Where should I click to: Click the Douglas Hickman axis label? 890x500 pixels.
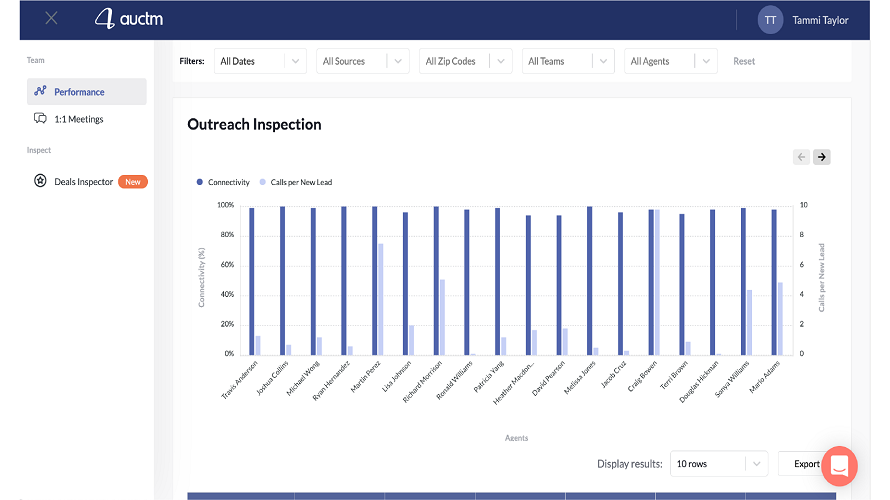[x=699, y=382]
